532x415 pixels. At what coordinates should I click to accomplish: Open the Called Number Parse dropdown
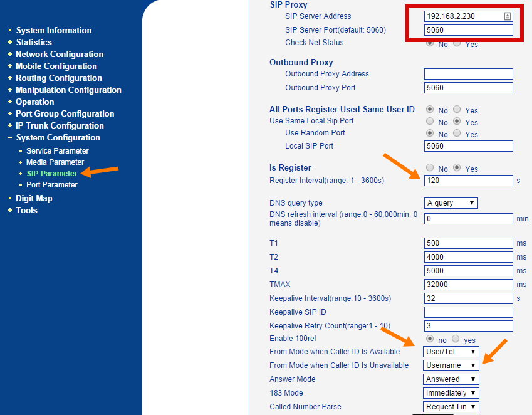coord(451,407)
